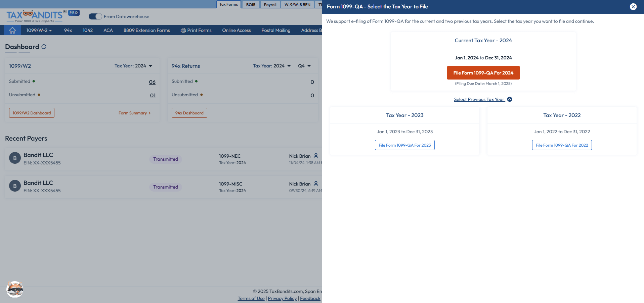The height and width of the screenshot is (303, 644).
Task: Refresh the Dashboard with reload icon
Action: pos(44,47)
